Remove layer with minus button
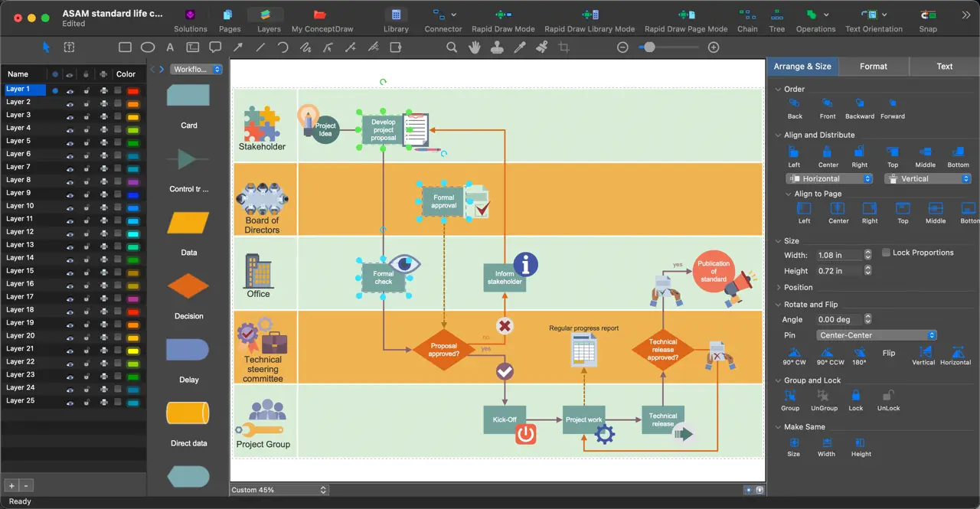Viewport: 980px width, 509px height. click(26, 485)
